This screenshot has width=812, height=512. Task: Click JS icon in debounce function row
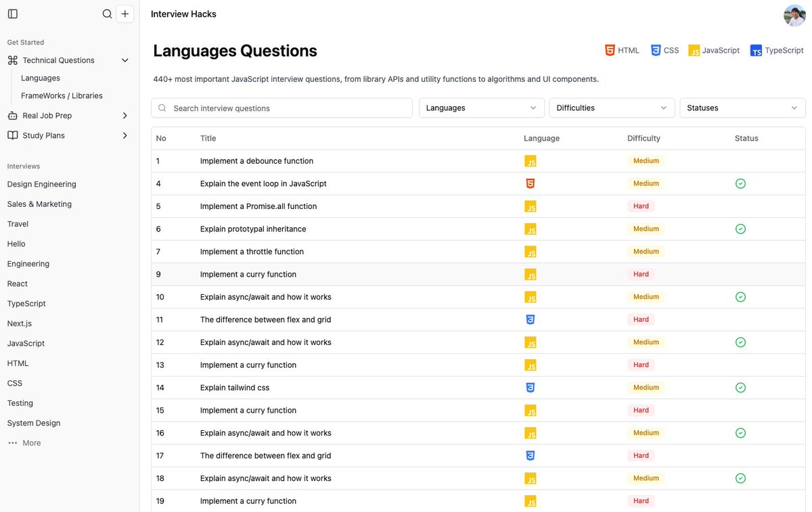(x=531, y=161)
